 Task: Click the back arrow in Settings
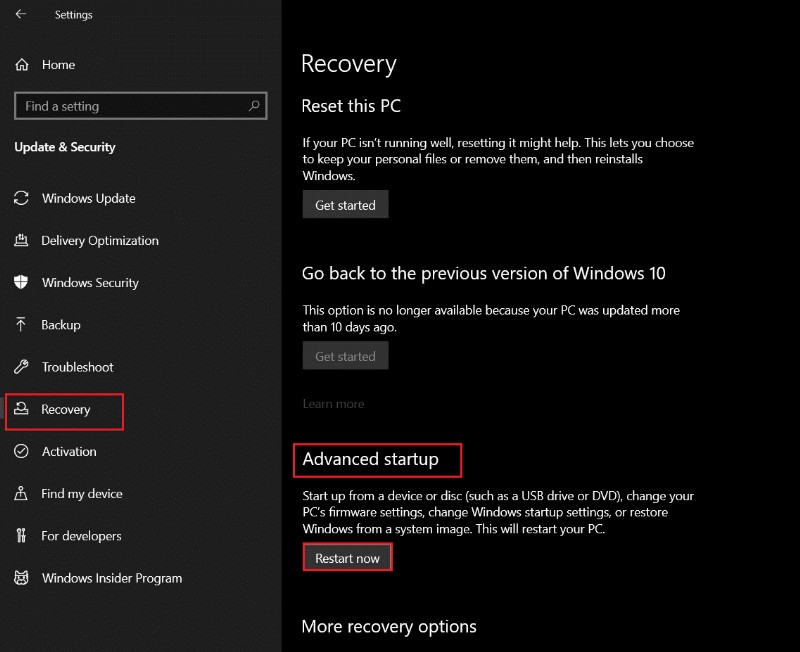(20, 14)
